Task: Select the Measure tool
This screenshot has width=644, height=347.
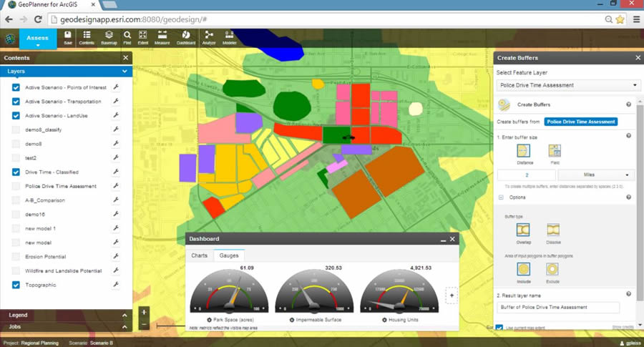Action: 162,37
